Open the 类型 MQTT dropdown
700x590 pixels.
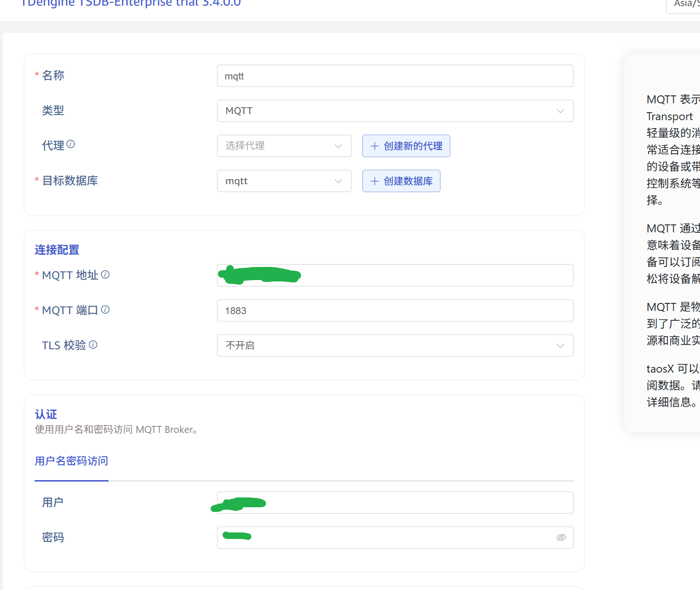[395, 111]
